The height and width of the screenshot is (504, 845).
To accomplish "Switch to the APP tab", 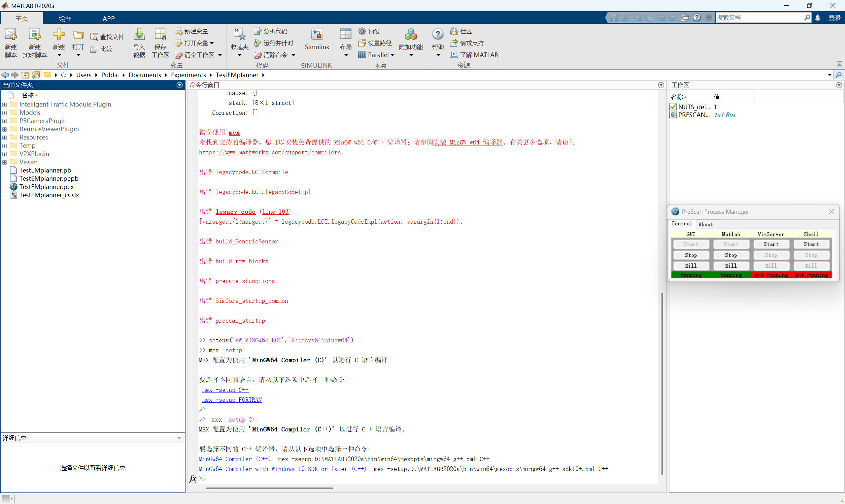I will point(109,18).
